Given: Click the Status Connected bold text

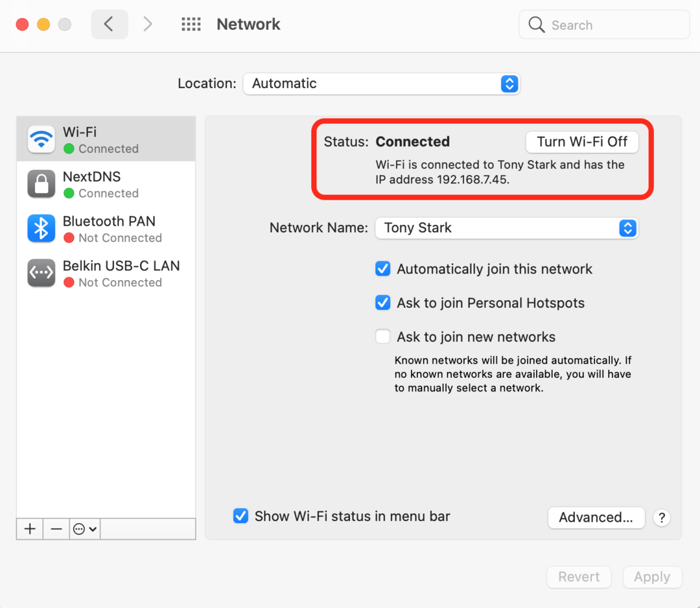Looking at the screenshot, I should click(x=412, y=141).
